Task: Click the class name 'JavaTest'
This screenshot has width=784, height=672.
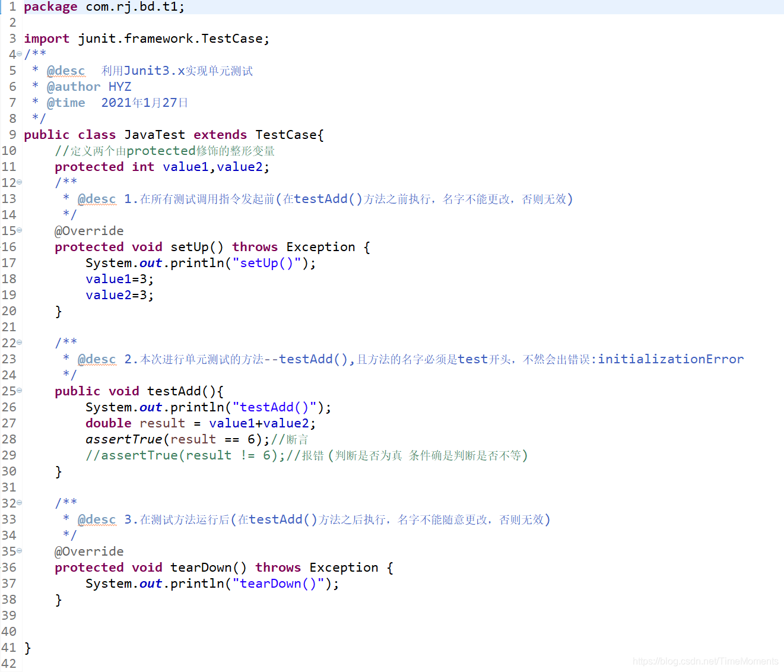Action: pyautogui.click(x=154, y=135)
